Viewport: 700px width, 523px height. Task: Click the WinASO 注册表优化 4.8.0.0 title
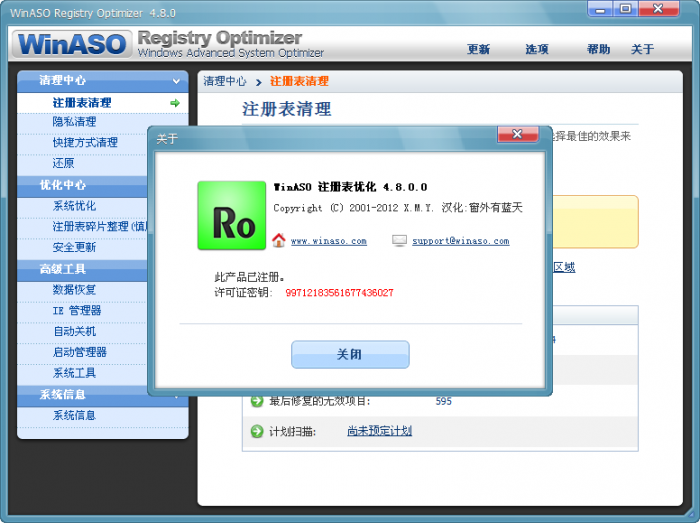(350, 187)
